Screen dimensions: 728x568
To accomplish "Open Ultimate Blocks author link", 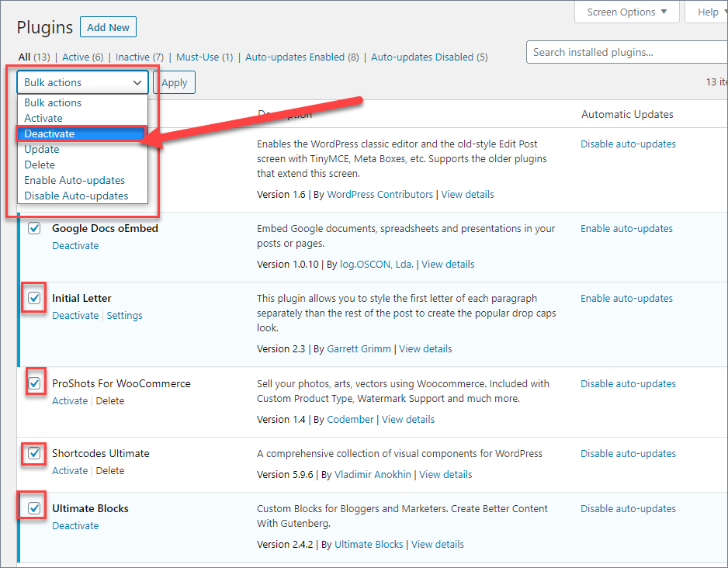I will click(369, 545).
